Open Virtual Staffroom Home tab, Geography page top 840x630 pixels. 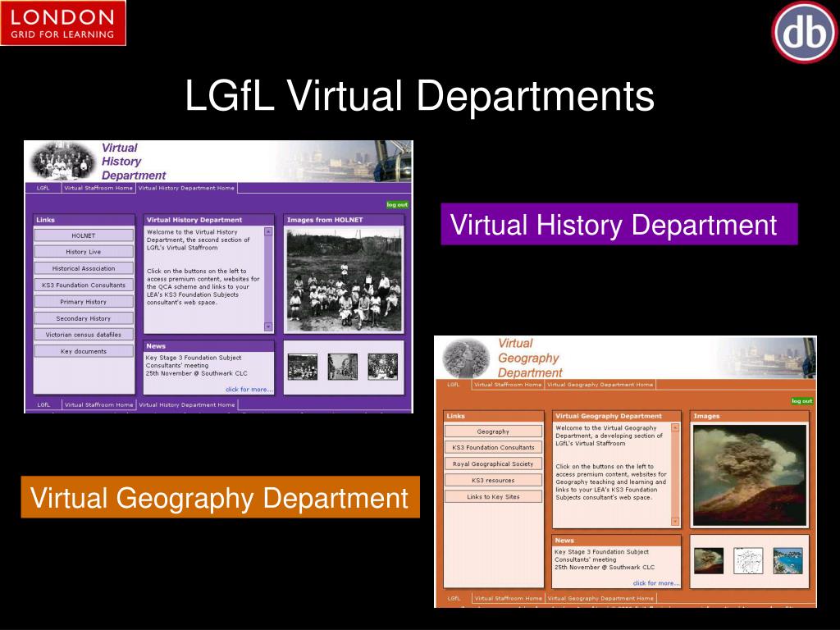508,385
